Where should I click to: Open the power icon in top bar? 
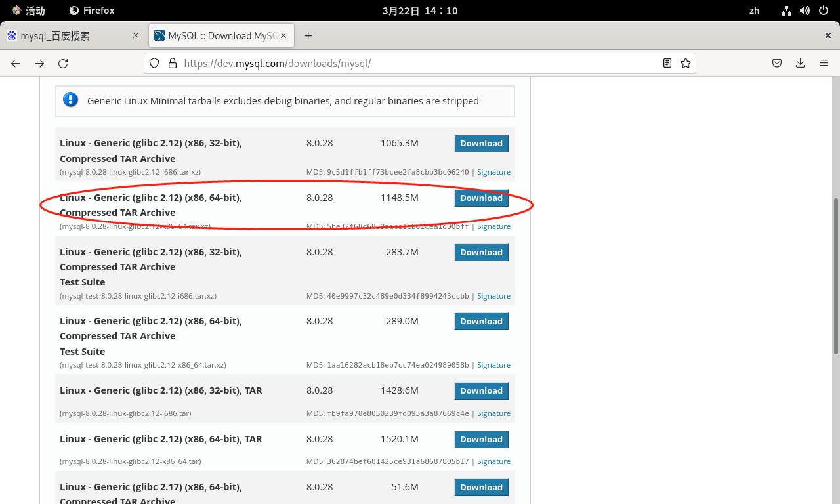[x=824, y=10]
